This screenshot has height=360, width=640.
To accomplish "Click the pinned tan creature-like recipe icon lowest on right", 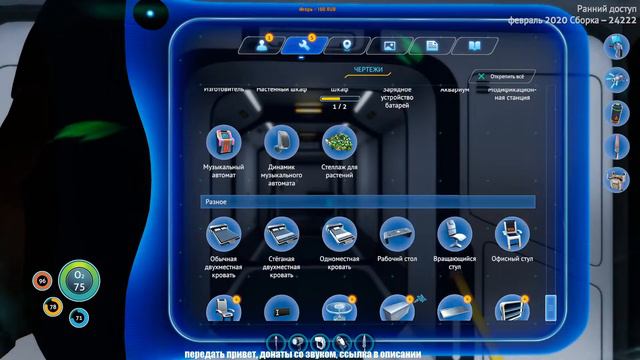I will click(616, 180).
